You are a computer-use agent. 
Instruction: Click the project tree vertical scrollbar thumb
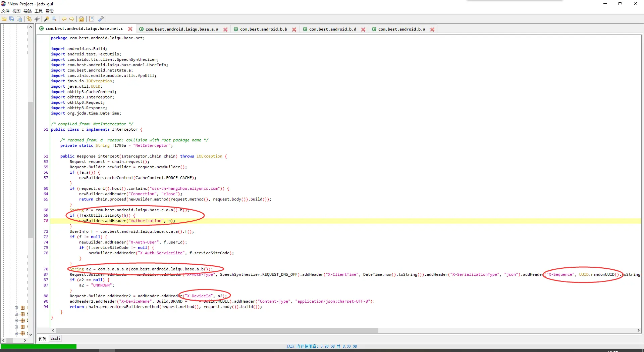[31, 170]
